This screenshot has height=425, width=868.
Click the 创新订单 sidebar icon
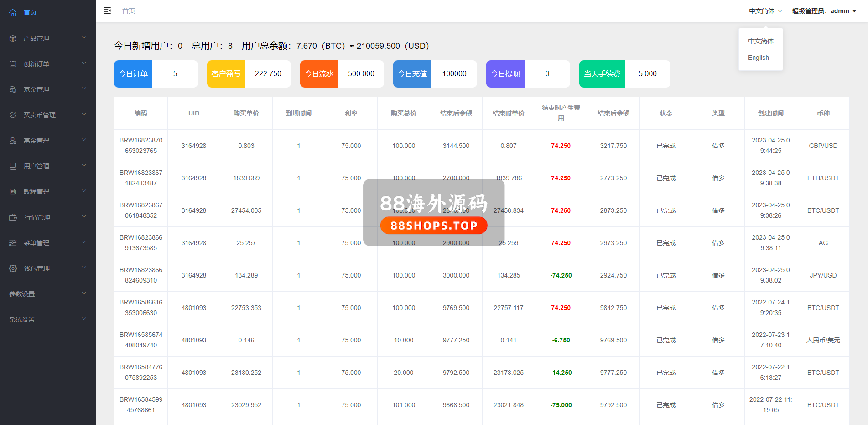click(13, 64)
